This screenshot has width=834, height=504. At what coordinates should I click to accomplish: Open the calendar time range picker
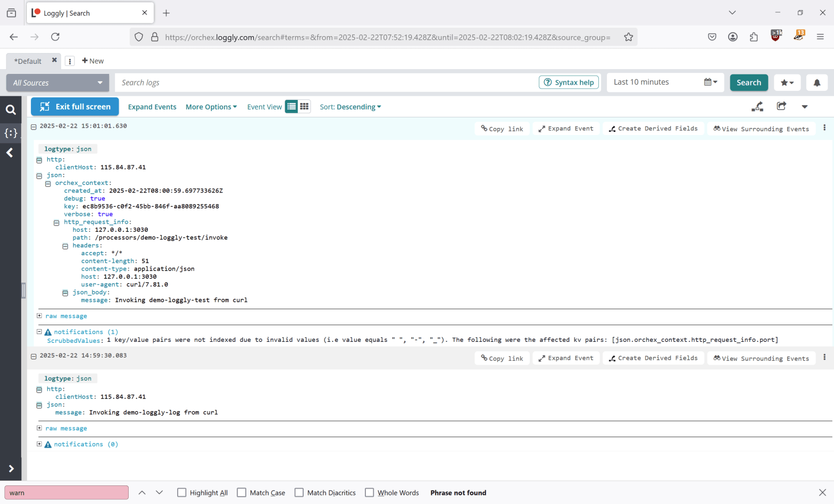point(710,82)
